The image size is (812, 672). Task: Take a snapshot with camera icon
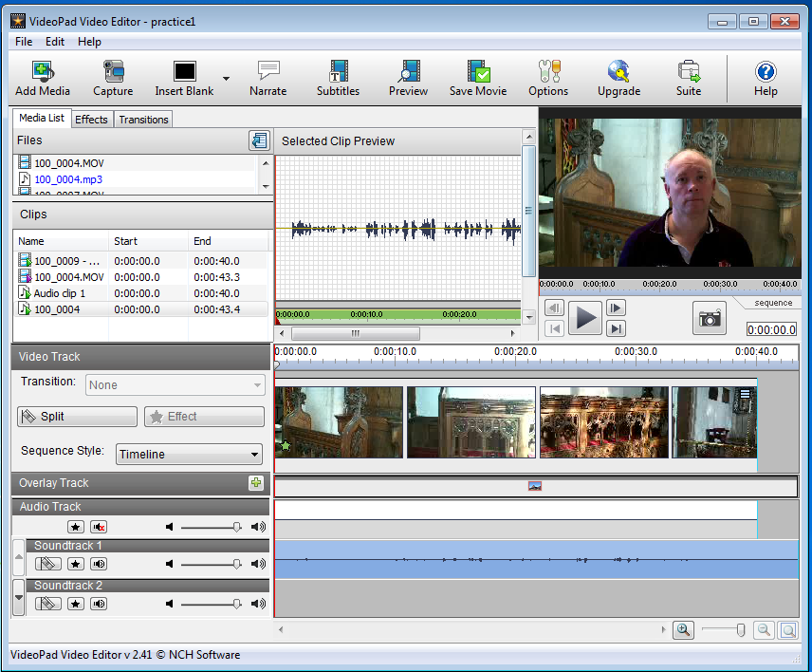710,318
